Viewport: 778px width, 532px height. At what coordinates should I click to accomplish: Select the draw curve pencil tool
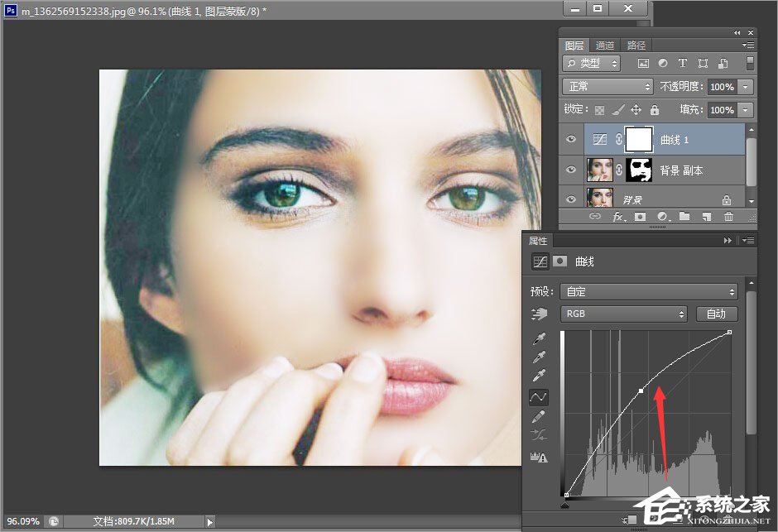tap(540, 416)
